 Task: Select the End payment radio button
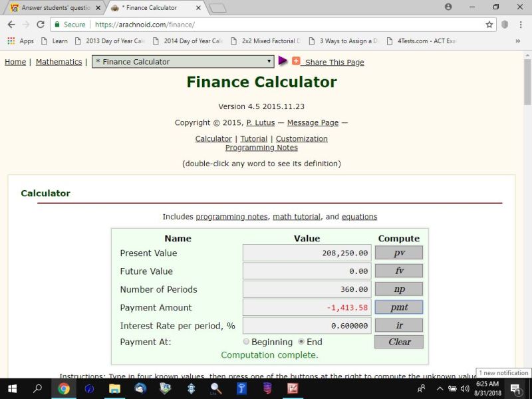[x=301, y=342]
